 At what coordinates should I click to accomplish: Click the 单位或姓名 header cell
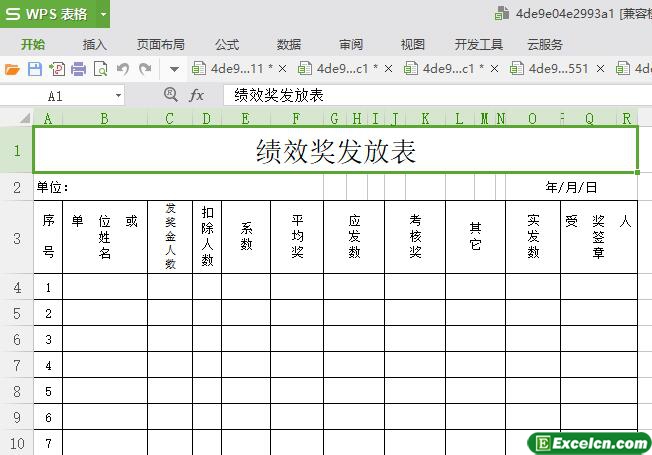105,237
